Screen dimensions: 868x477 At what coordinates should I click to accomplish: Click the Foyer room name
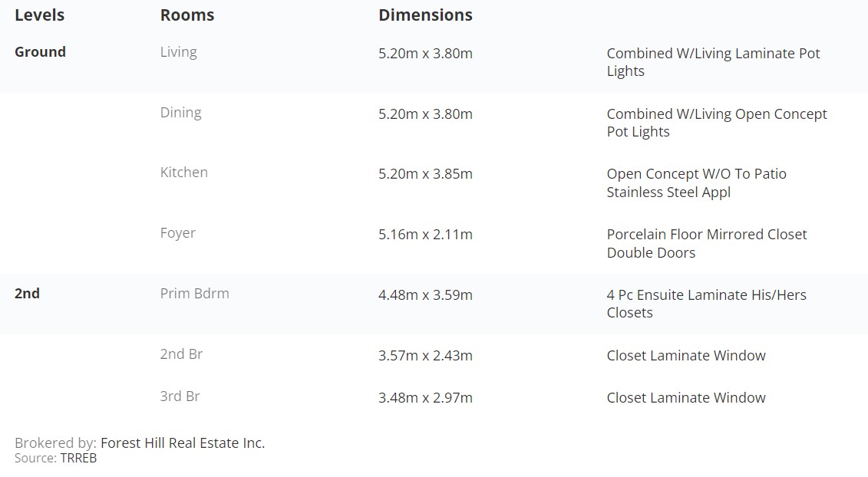tap(178, 233)
